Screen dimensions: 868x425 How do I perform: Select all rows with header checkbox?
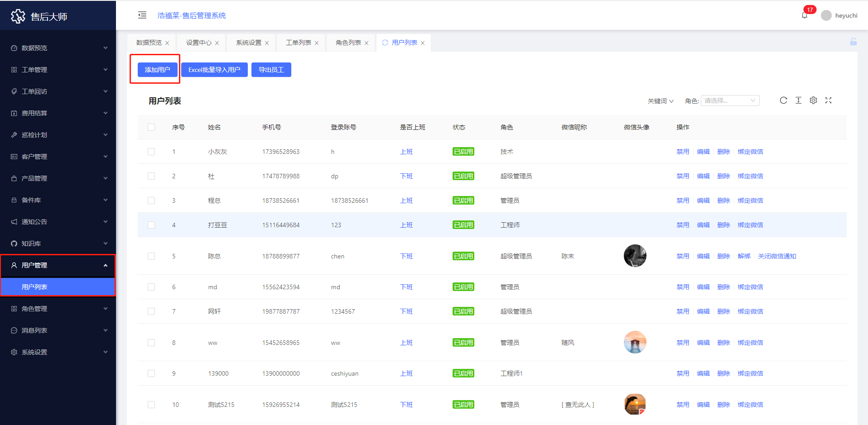151,127
